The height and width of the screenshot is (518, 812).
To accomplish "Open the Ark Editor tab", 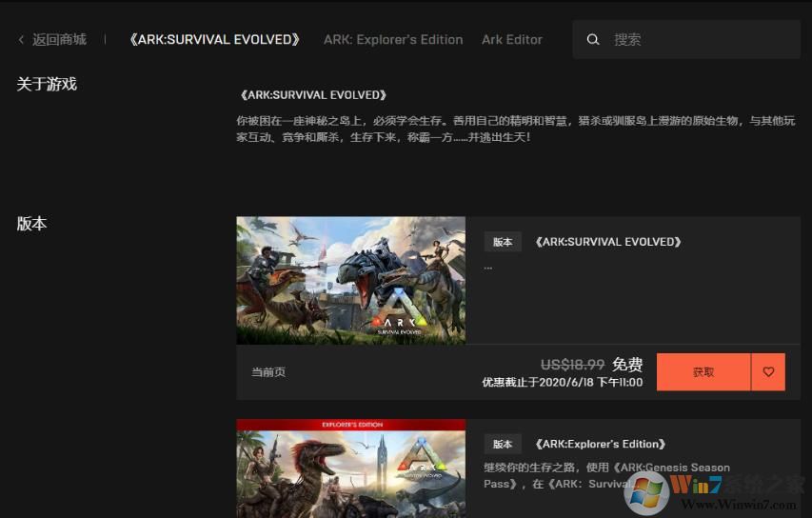I will click(512, 40).
